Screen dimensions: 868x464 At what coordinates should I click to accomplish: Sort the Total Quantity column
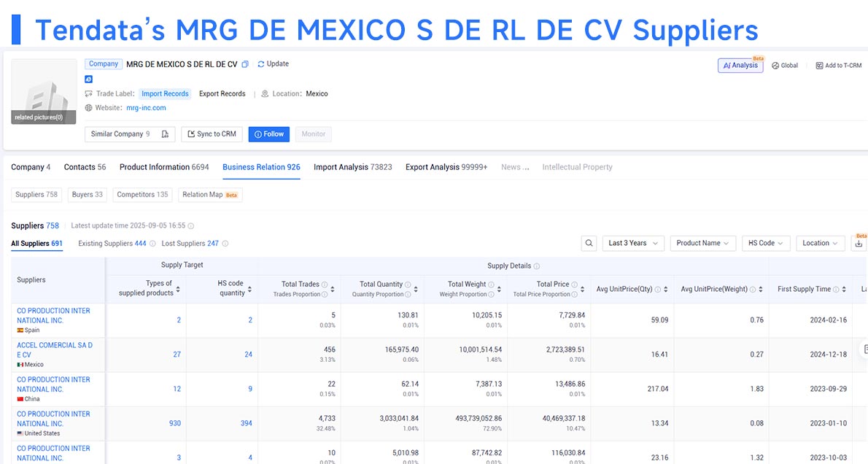(x=416, y=290)
